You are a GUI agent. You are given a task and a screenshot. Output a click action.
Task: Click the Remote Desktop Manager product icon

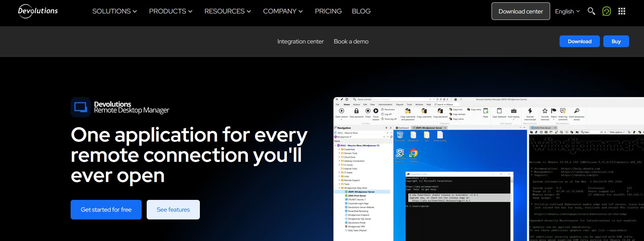pyautogui.click(x=81, y=107)
